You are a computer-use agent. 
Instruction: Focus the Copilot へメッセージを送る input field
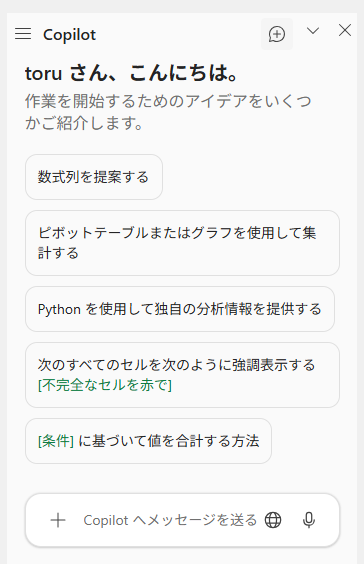[170, 520]
